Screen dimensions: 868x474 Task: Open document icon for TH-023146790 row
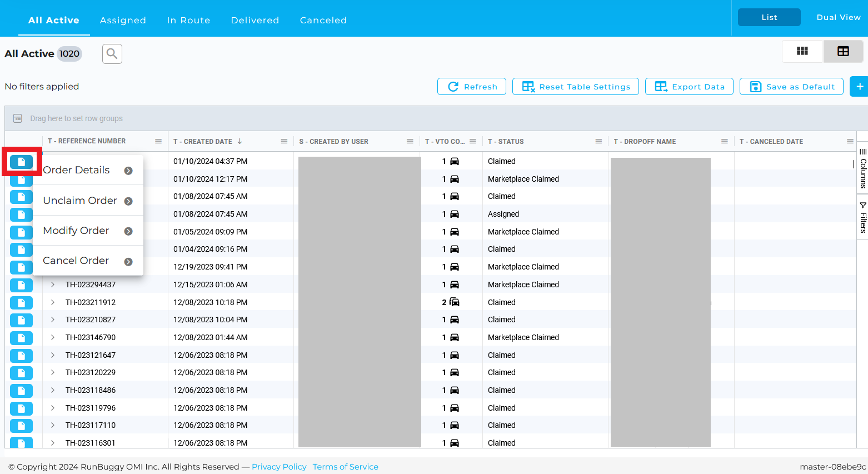[x=21, y=338]
